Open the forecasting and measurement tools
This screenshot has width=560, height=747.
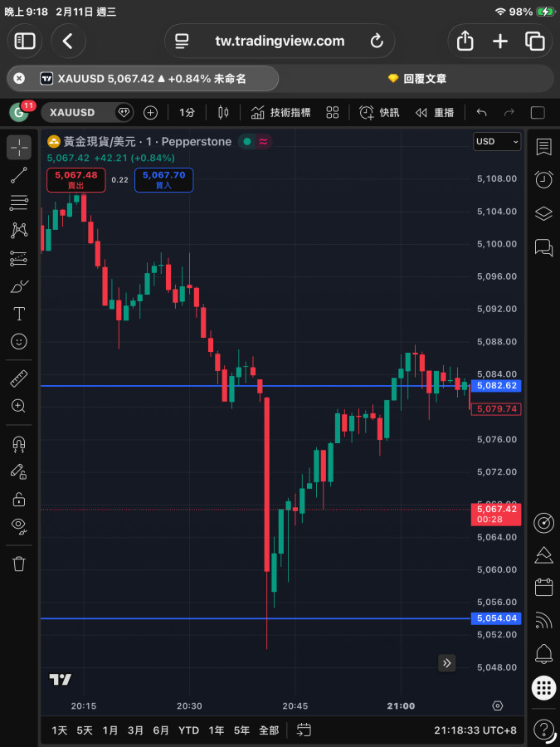coord(19,259)
